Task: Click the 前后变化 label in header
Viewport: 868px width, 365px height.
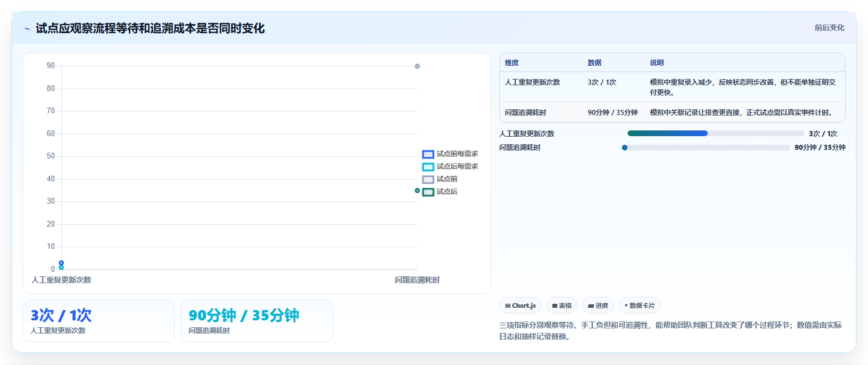Action: [829, 27]
